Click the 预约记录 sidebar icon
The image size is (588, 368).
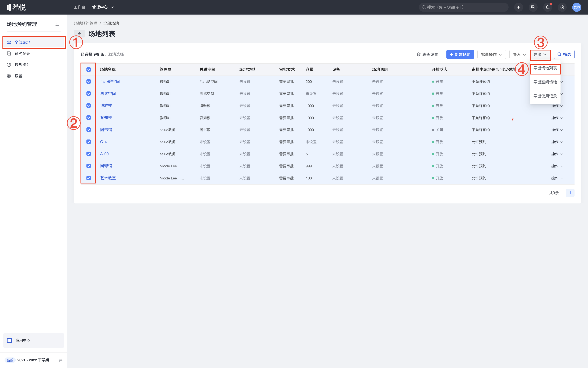click(9, 54)
